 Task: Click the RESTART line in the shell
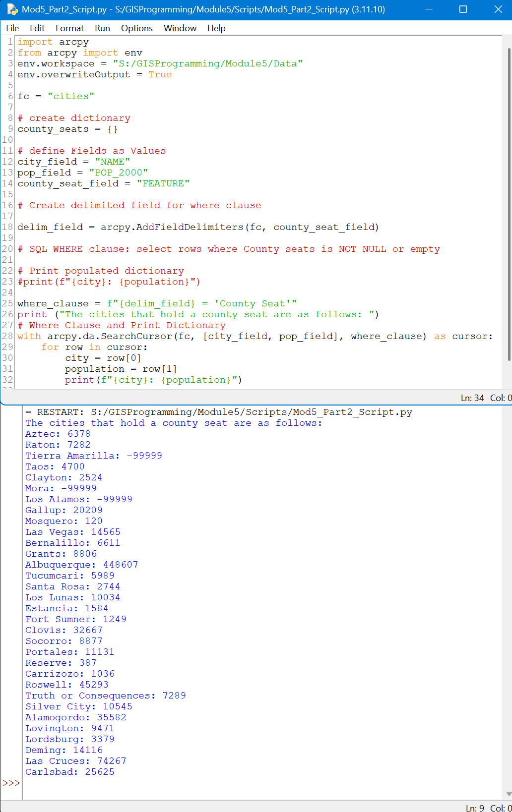click(x=219, y=412)
